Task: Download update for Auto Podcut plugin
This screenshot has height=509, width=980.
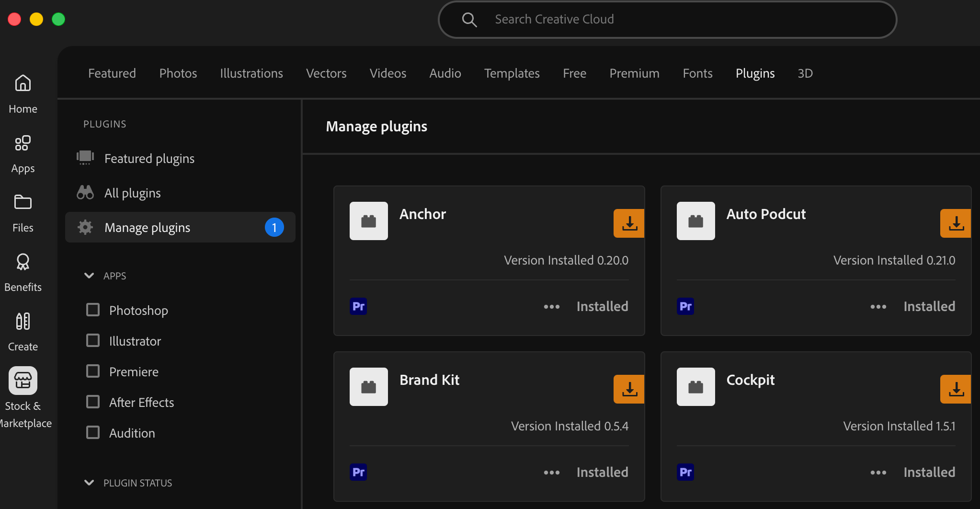Action: pyautogui.click(x=956, y=223)
